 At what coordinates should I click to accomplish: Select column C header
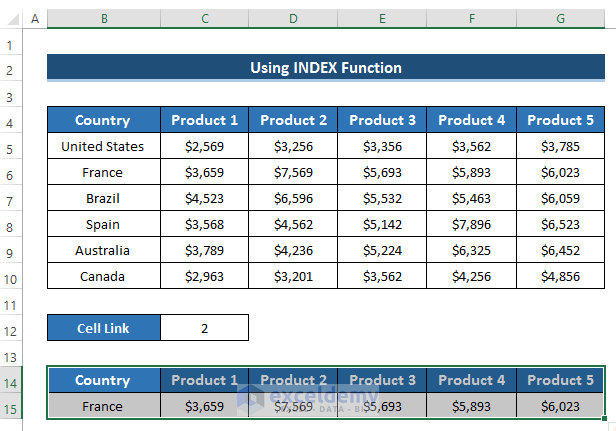pos(204,19)
